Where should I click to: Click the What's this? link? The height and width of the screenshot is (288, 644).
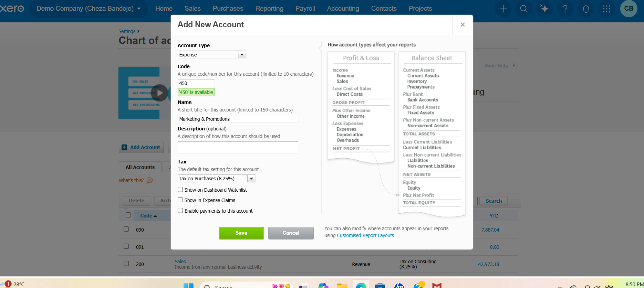132,180
